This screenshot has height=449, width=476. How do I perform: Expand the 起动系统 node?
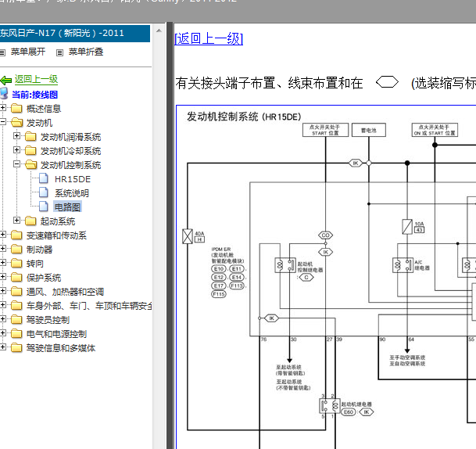[17, 221]
